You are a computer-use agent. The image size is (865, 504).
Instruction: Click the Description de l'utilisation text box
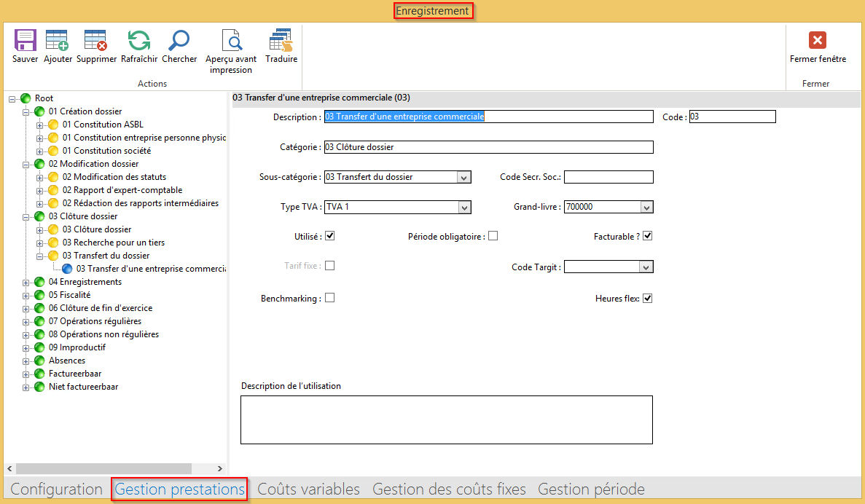coord(446,420)
